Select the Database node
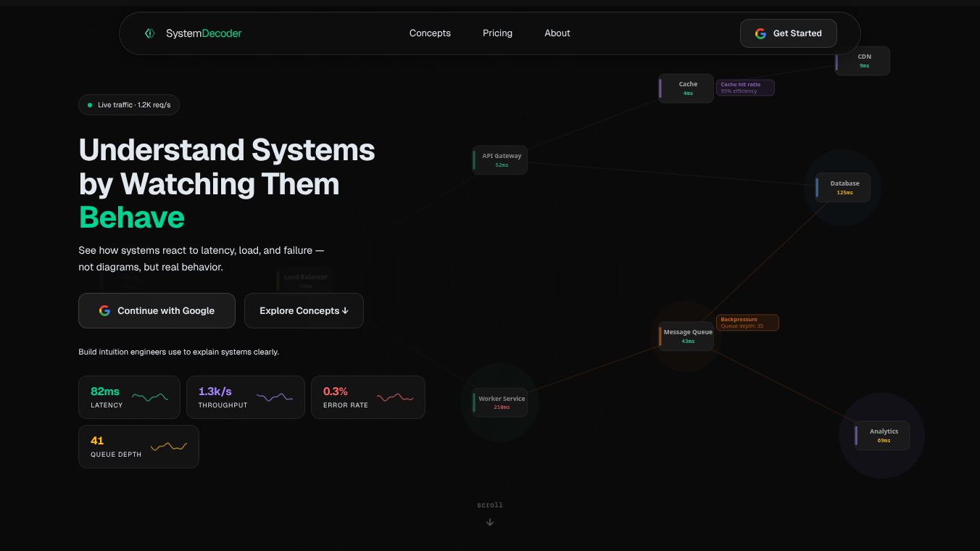This screenshot has width=980, height=551. click(843, 188)
